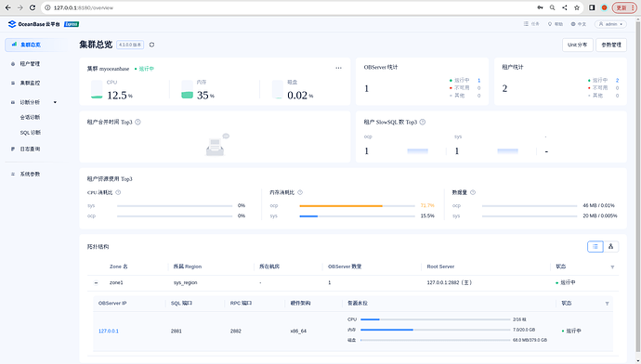This screenshot has width=641, height=364.
Task: Switch topology to list view
Action: tap(595, 246)
